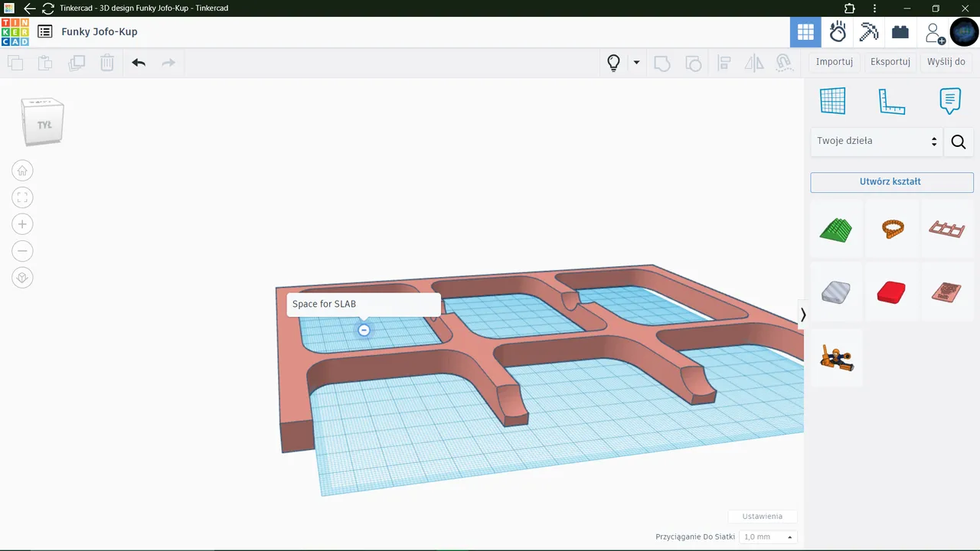Click the Utwórz kształt button
The image size is (980, 551).
click(x=891, y=182)
